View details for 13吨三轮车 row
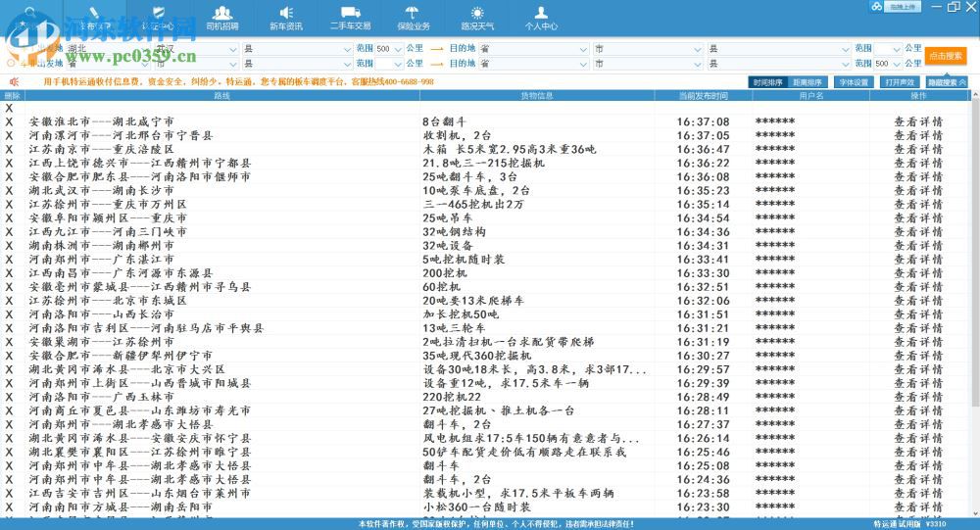Viewport: 980px width, 530px height. click(x=918, y=328)
